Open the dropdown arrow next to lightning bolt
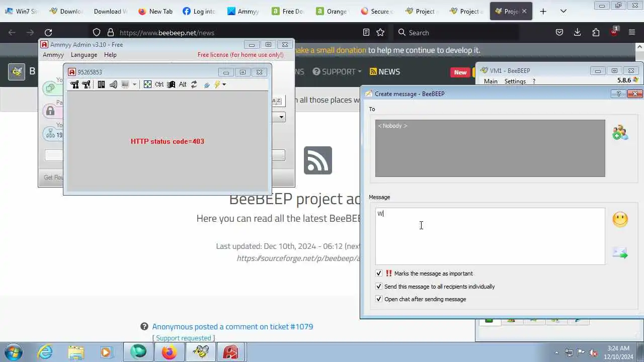The image size is (644, 362). 224,84
